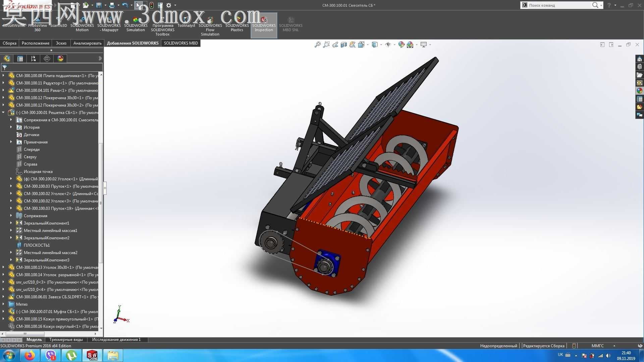Open the DisplayManager color ball tab
The width and height of the screenshot is (644, 362).
[x=60, y=59]
